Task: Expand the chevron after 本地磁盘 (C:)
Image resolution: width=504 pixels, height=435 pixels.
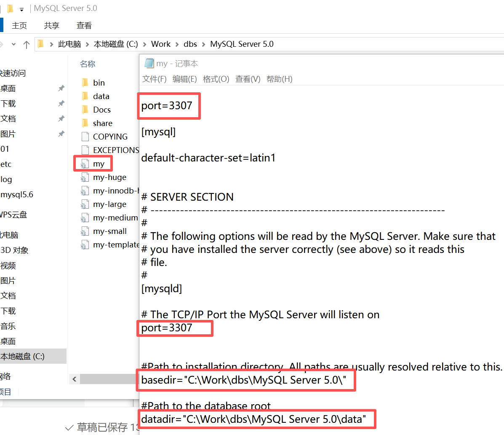Action: pos(145,44)
